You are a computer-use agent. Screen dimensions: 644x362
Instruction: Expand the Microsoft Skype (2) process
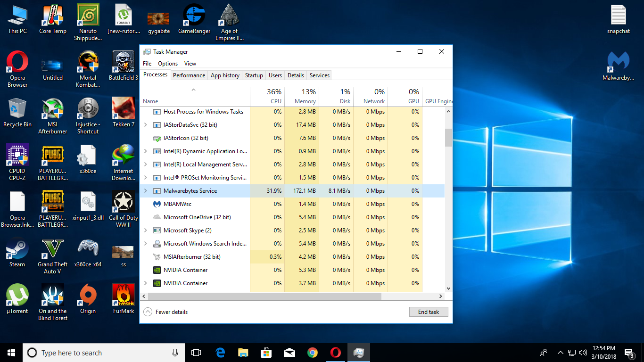coord(145,230)
